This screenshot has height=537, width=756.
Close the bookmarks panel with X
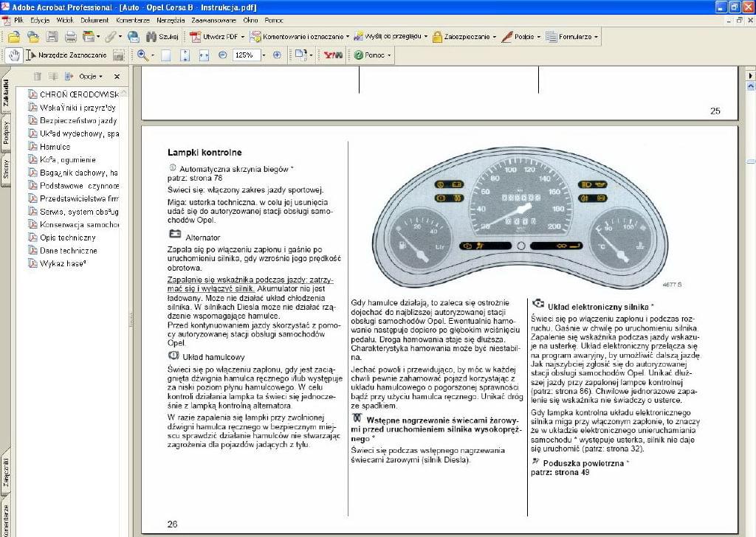pyautogui.click(x=117, y=76)
